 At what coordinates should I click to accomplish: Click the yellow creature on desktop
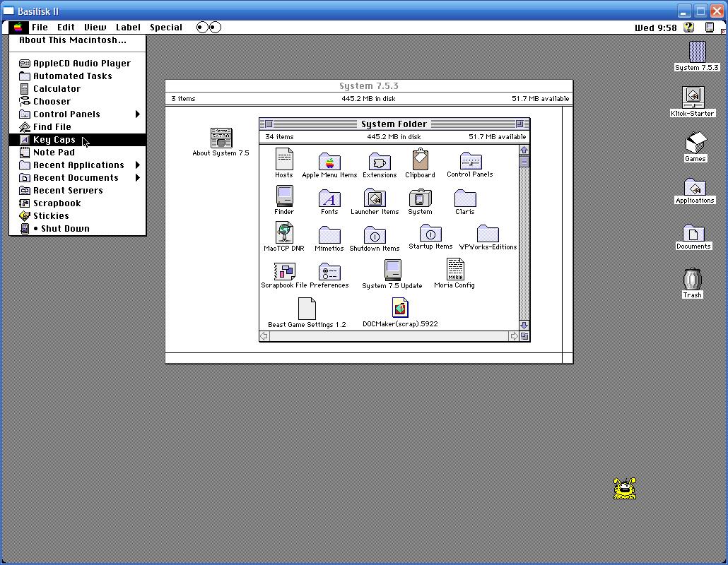click(x=625, y=489)
